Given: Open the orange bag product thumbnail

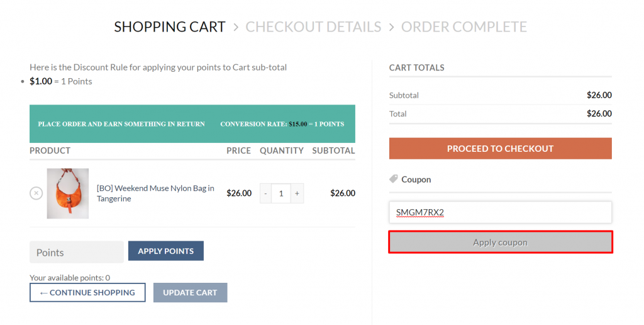Looking at the screenshot, I should point(68,193).
